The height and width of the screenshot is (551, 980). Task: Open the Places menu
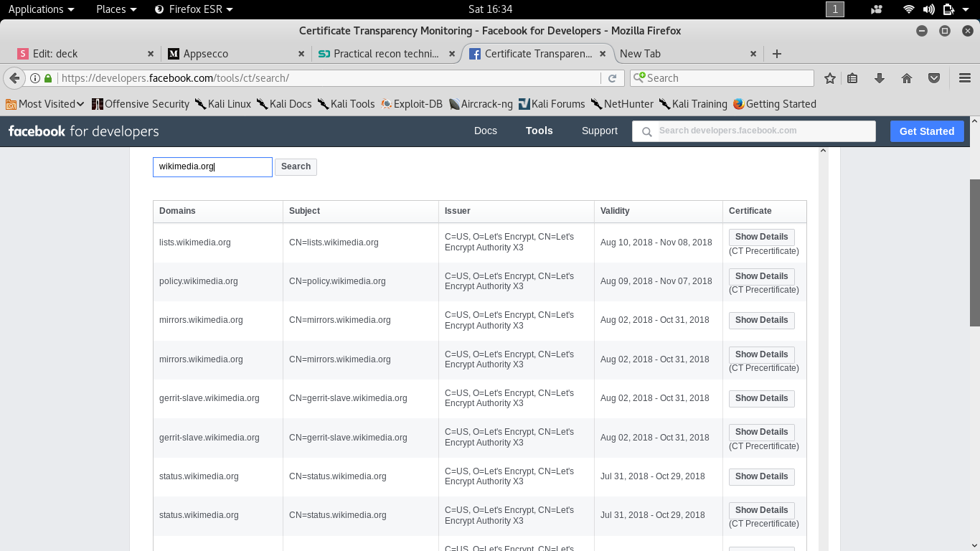pos(116,9)
